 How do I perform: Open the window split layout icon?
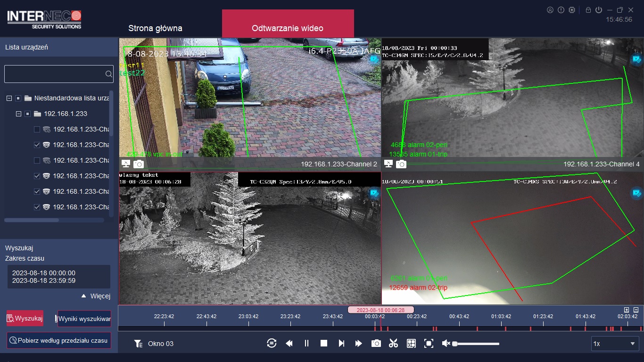coord(411,344)
